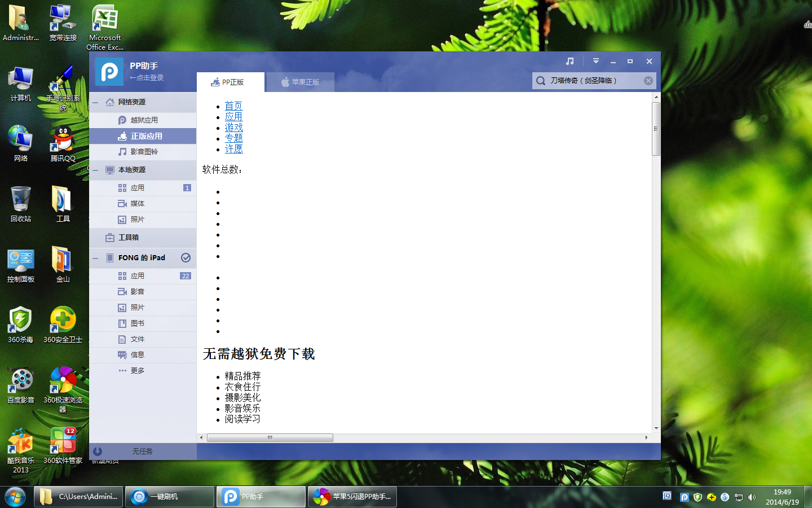Click the 宽带连接 desktop icon

click(63, 24)
